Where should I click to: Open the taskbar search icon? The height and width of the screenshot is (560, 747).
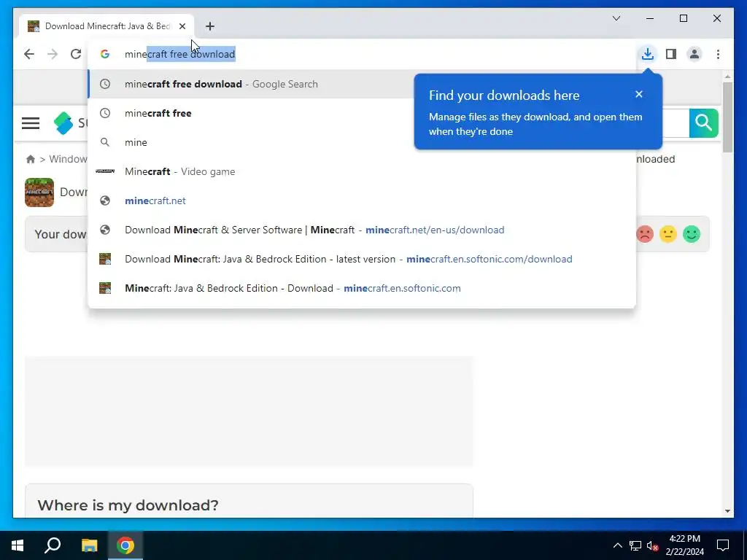tap(53, 545)
